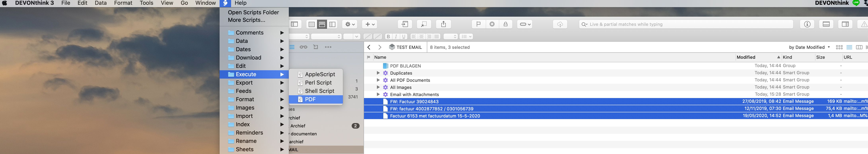Click Open Scripts Folder menu item
This screenshot has width=868, height=154.
pyautogui.click(x=253, y=13)
